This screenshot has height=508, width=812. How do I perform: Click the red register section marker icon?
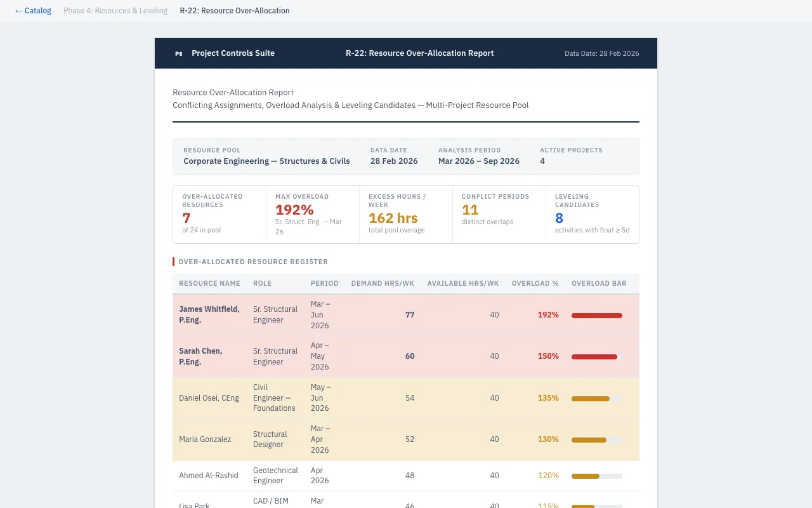coord(174,262)
